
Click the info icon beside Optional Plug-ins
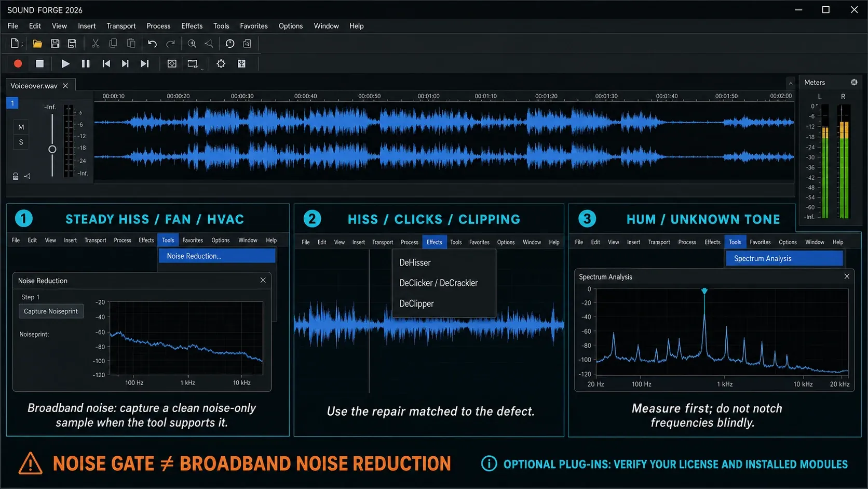coord(489,464)
